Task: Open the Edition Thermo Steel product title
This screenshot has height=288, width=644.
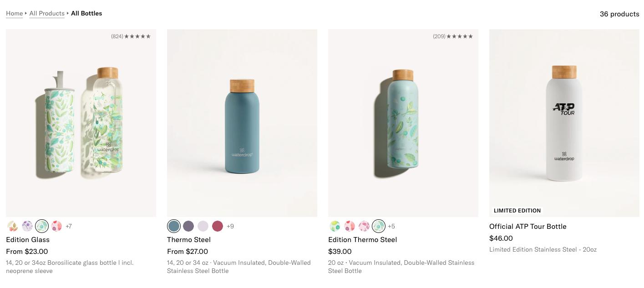Action: pyautogui.click(x=362, y=239)
